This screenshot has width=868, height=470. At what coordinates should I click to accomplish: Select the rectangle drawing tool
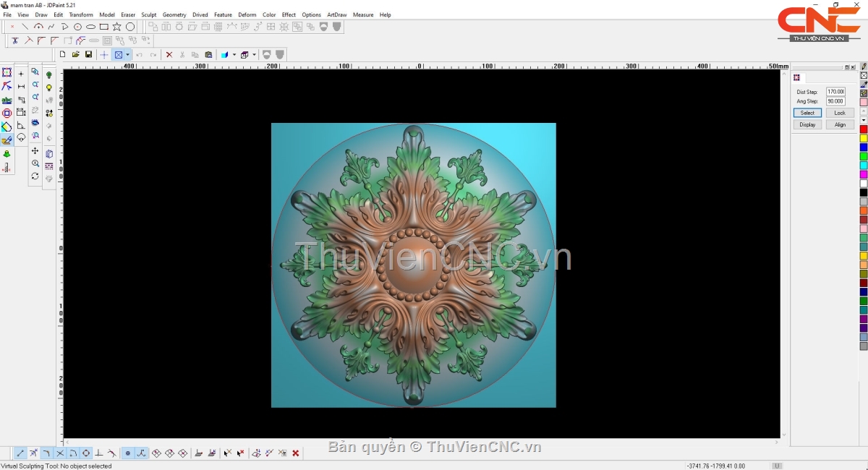click(x=104, y=27)
